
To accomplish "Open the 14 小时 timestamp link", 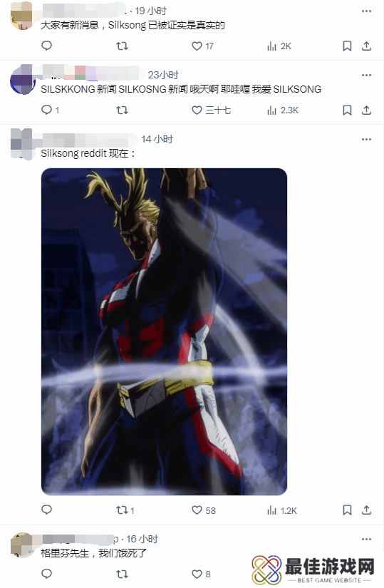I will [157, 139].
